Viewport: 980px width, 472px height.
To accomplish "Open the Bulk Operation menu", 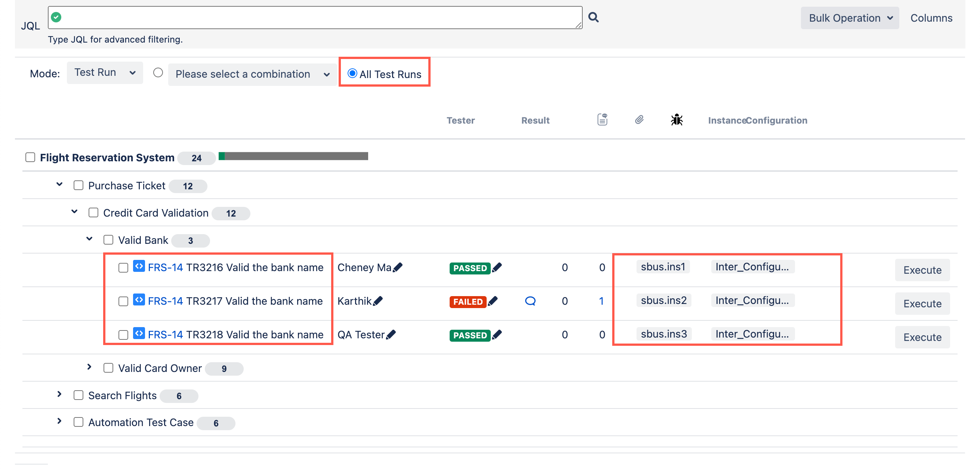I will click(850, 18).
